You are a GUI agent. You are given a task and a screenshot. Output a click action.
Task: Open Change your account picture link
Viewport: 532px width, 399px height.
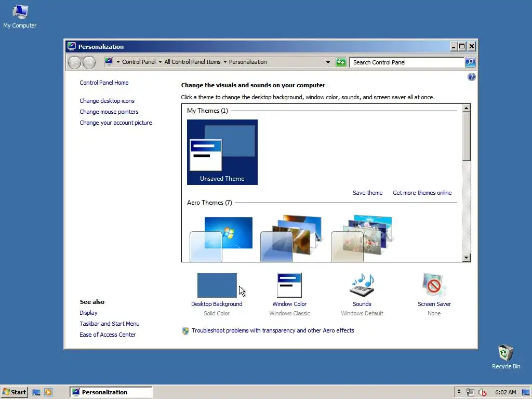(x=116, y=123)
